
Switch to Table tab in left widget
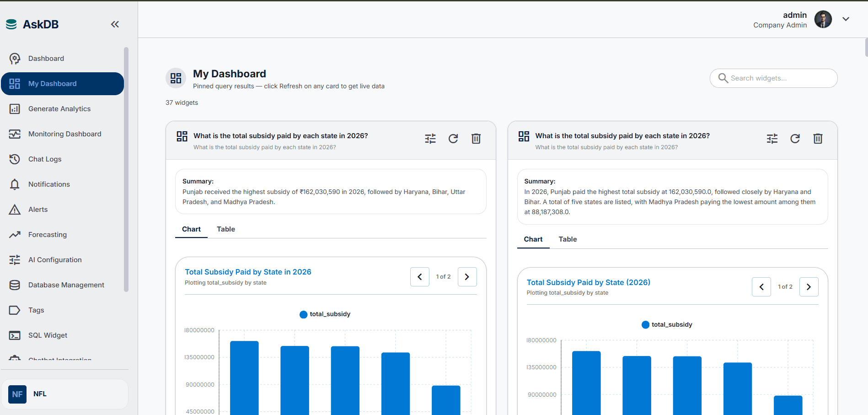pyautogui.click(x=226, y=229)
